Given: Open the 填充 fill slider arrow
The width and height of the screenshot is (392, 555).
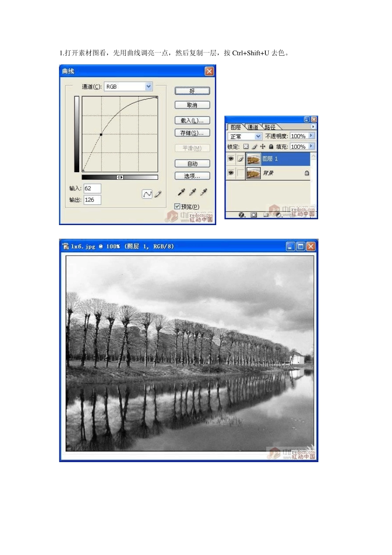Looking at the screenshot, I should coord(311,146).
